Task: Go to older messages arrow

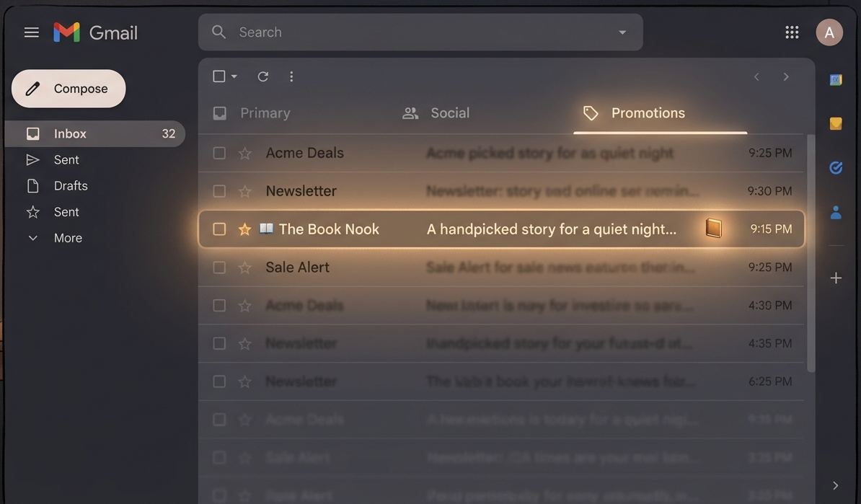Action: pyautogui.click(x=786, y=76)
